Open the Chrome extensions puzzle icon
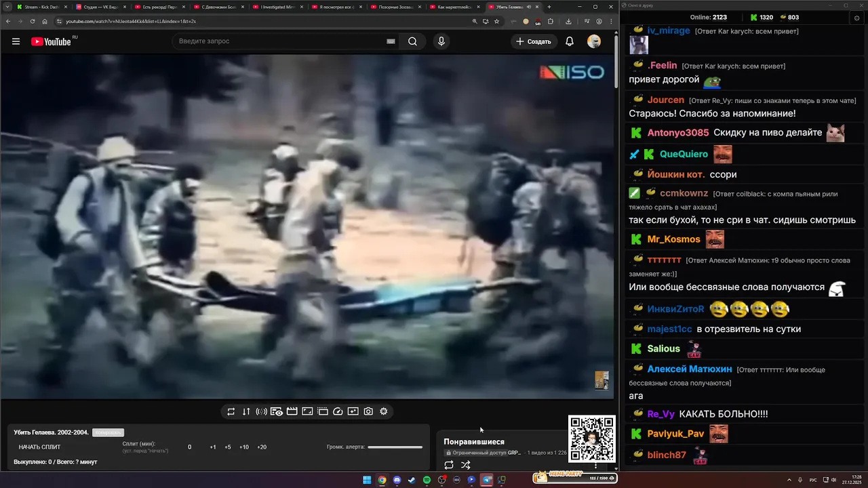Screen dimensions: 868x488 click(551, 21)
